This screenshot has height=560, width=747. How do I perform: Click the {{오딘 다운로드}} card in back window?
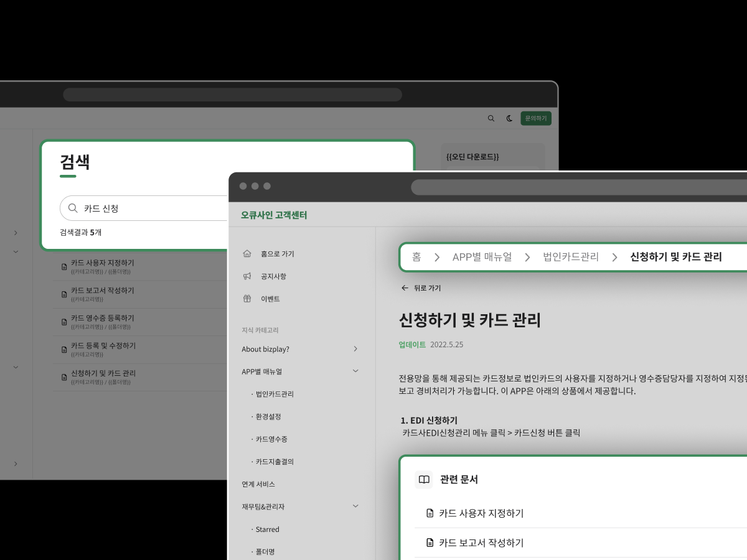(x=492, y=157)
